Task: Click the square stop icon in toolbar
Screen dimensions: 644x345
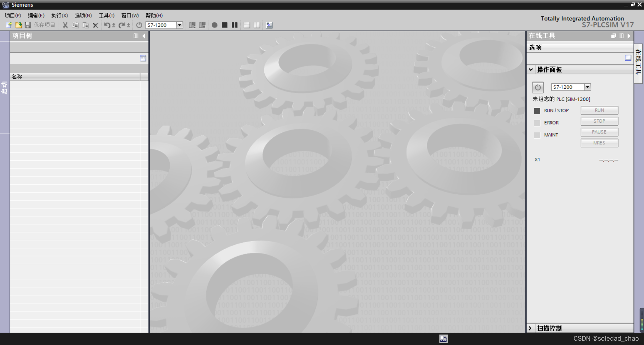Action: point(224,25)
